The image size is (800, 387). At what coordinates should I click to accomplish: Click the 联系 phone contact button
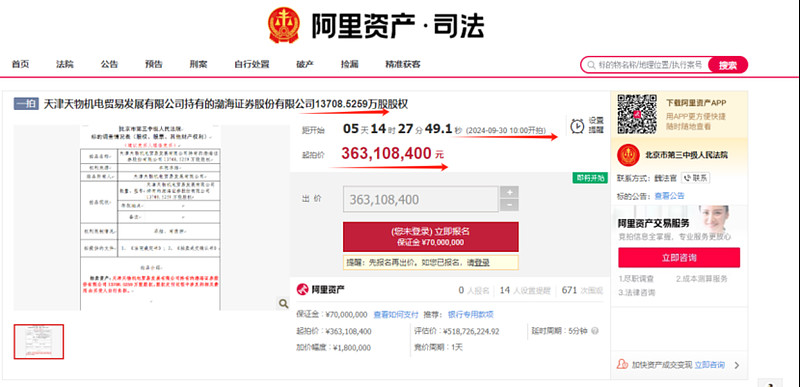pos(696,178)
